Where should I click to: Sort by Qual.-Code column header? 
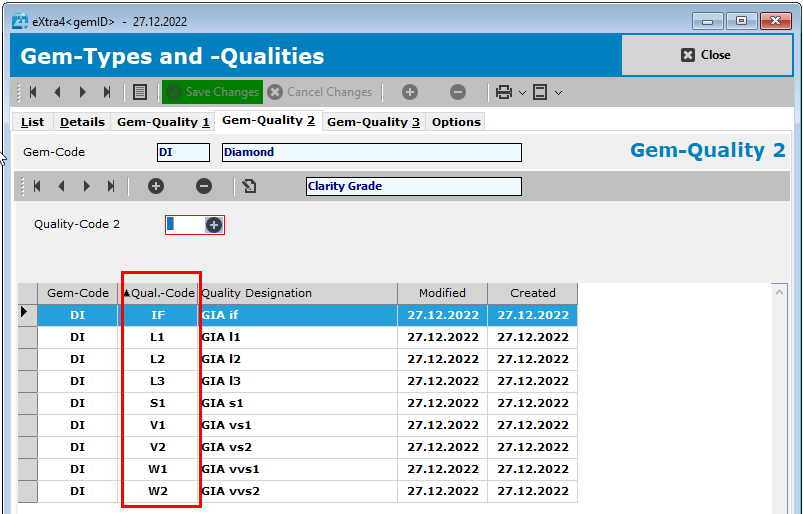pos(161,293)
